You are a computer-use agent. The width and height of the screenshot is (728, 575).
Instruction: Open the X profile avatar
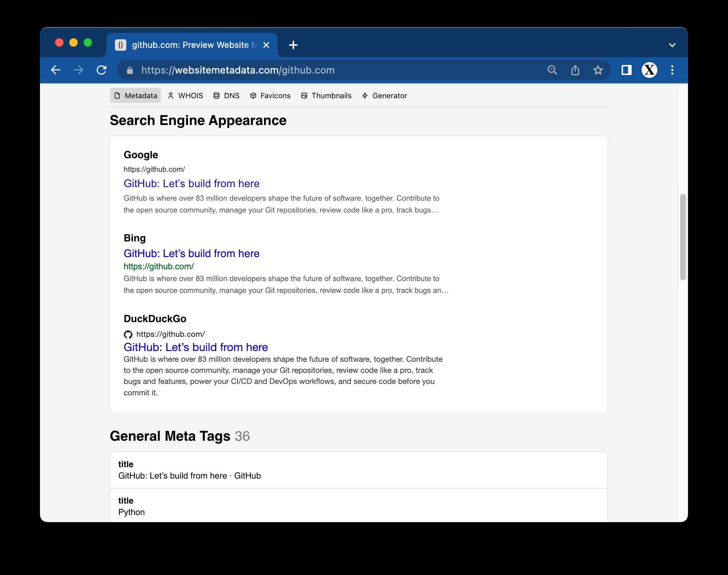click(x=649, y=70)
